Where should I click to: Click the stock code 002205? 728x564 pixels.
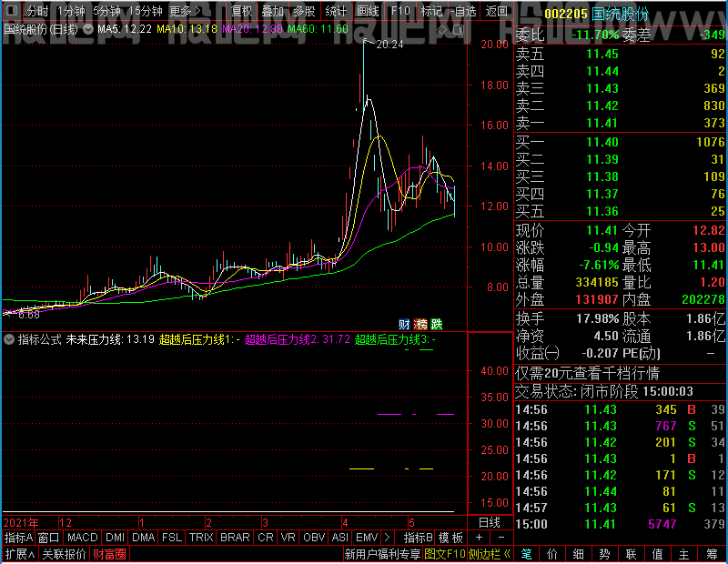(x=566, y=14)
